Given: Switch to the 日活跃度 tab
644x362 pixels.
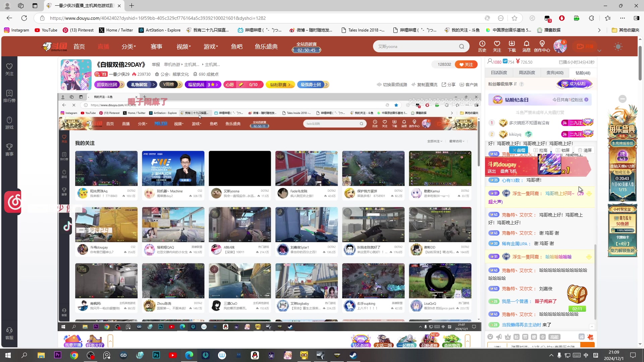Looking at the screenshot, I should (499, 73).
